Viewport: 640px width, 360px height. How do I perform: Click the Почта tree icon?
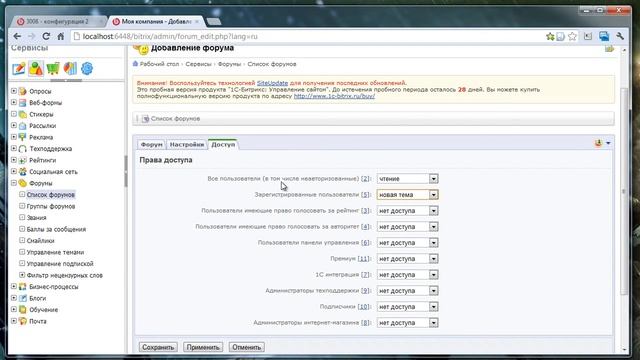(x=23, y=321)
